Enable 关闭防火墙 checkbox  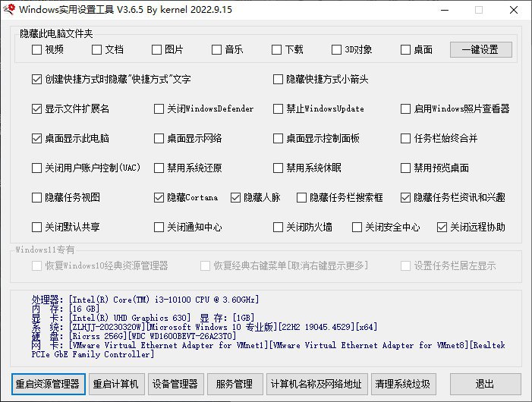coord(279,227)
